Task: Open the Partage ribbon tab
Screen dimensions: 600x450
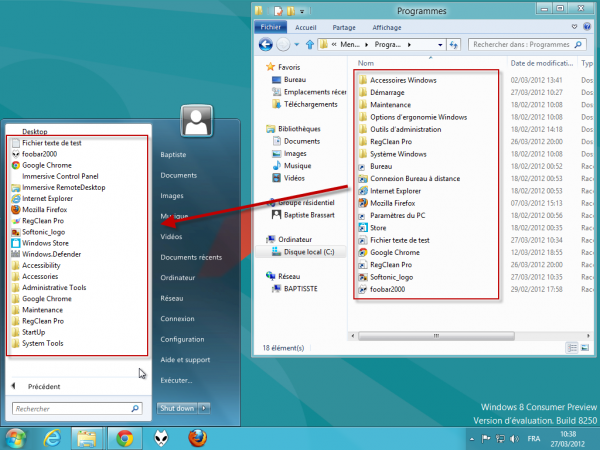Action: 344,28
